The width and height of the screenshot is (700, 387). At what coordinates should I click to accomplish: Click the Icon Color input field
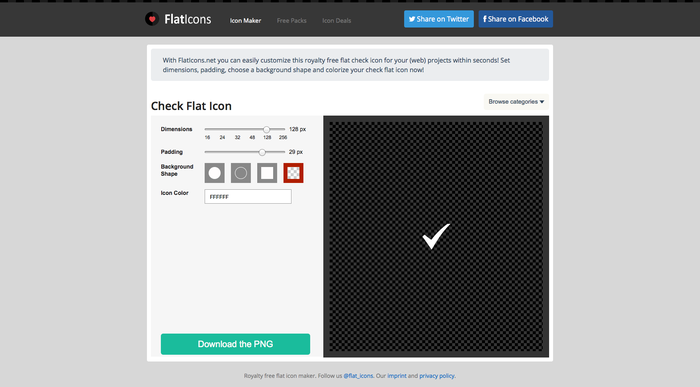pos(248,196)
